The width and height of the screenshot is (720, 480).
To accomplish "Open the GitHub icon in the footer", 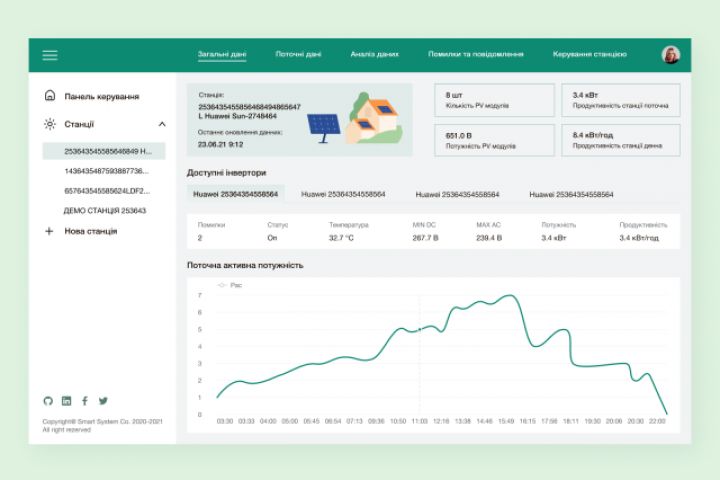I will coord(48,401).
